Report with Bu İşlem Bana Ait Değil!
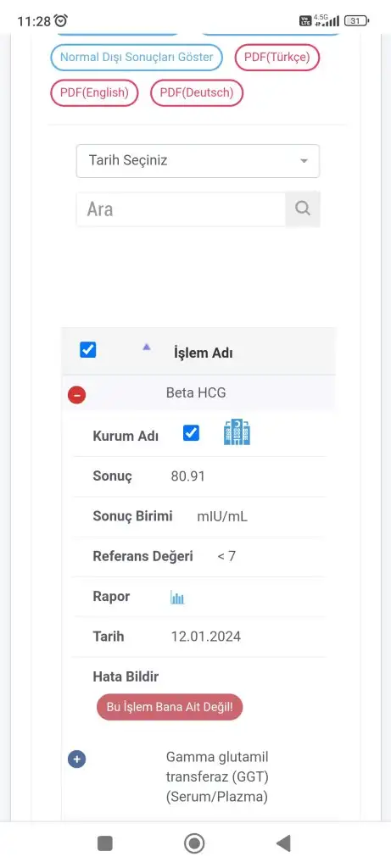Viewport: 391px width, 868px height. tap(170, 707)
